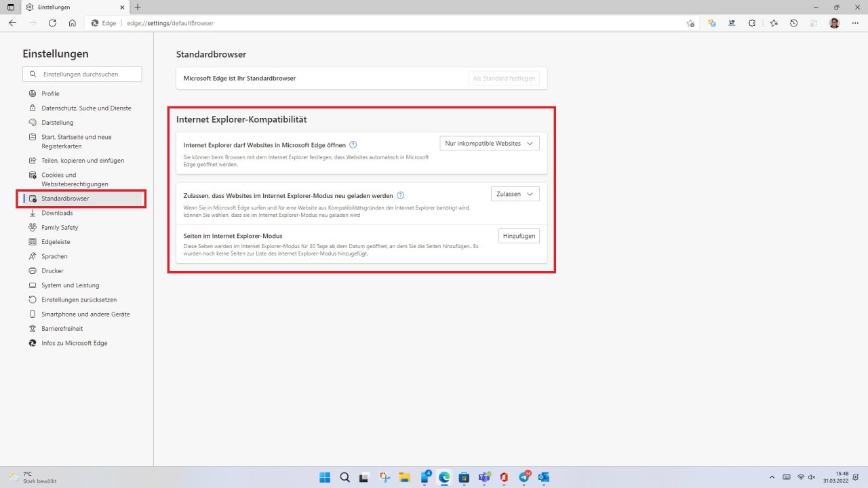This screenshot has width=868, height=488.
Task: Select Standardbrowser in sidebar
Action: point(81,199)
